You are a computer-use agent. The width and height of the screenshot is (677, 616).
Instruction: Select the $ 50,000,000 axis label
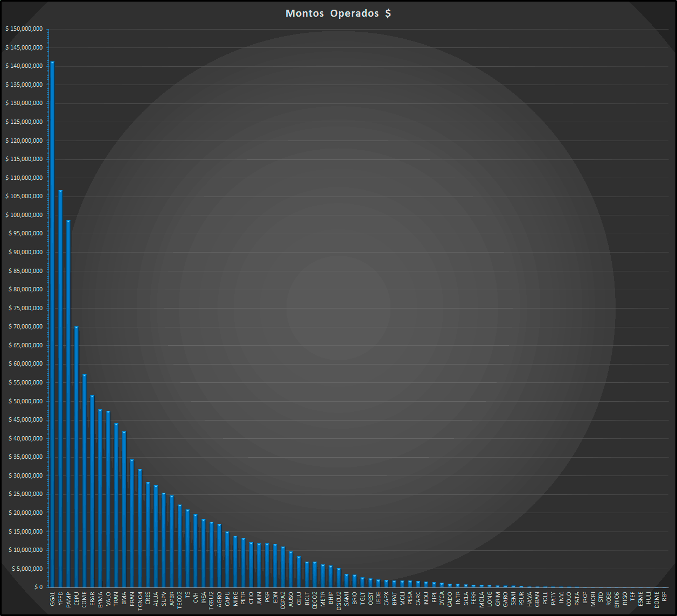coord(25,401)
